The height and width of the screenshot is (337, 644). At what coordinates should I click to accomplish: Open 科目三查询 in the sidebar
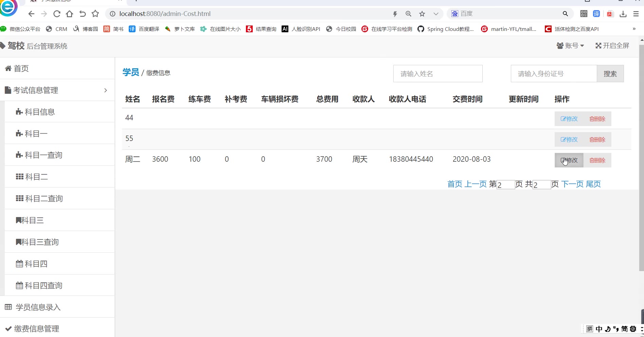tap(59, 242)
